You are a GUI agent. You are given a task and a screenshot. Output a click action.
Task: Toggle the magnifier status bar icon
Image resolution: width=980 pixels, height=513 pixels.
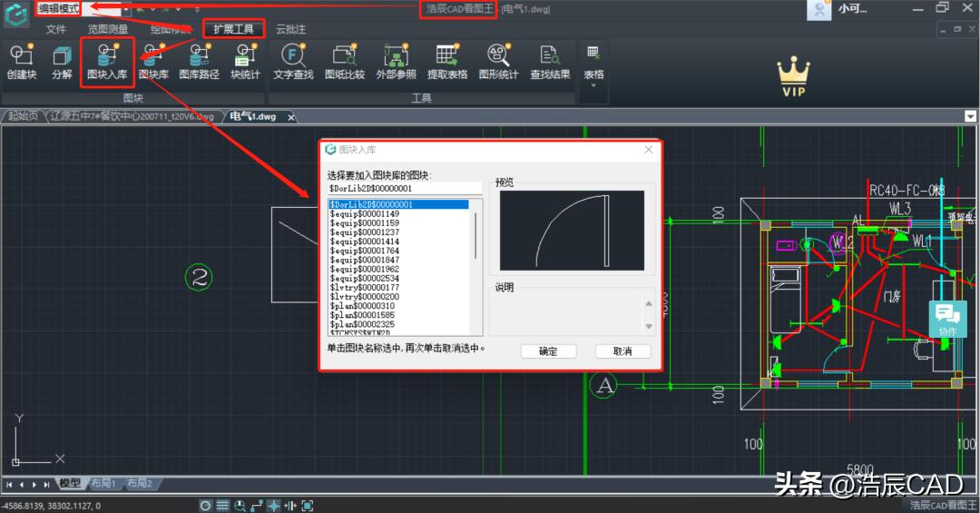pos(240,506)
